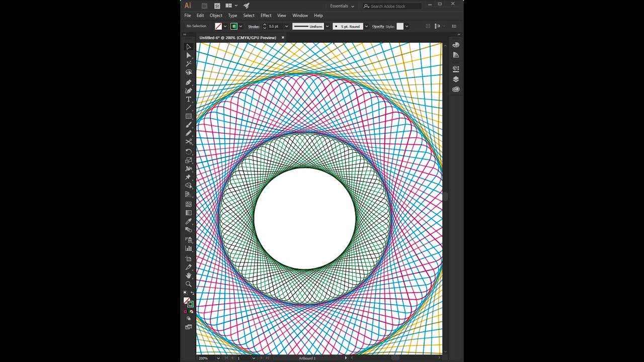644x362 pixels.
Task: Open the File menu
Action: coord(188,16)
